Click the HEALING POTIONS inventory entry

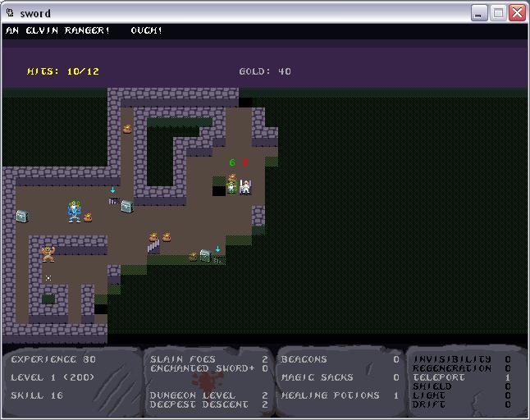[340, 395]
